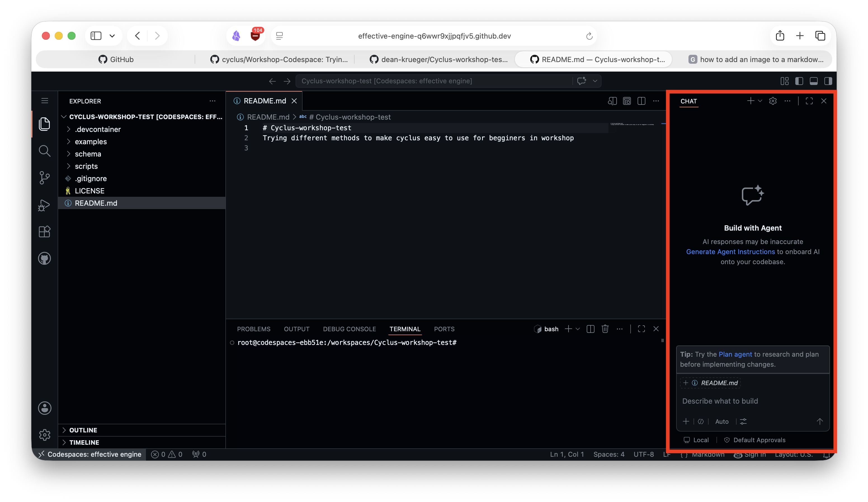Click the Safari Share button
This screenshot has width=868, height=502.
780,36
